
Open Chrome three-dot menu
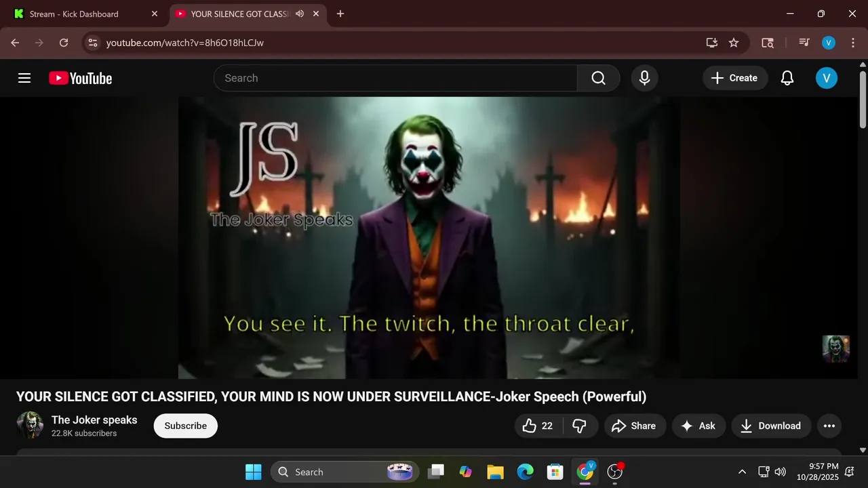[852, 43]
